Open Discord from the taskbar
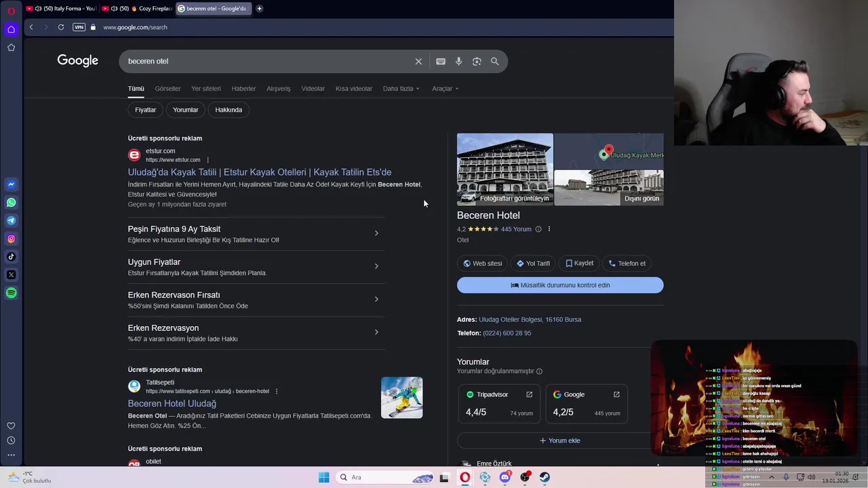The width and height of the screenshot is (868, 488). coord(505,477)
